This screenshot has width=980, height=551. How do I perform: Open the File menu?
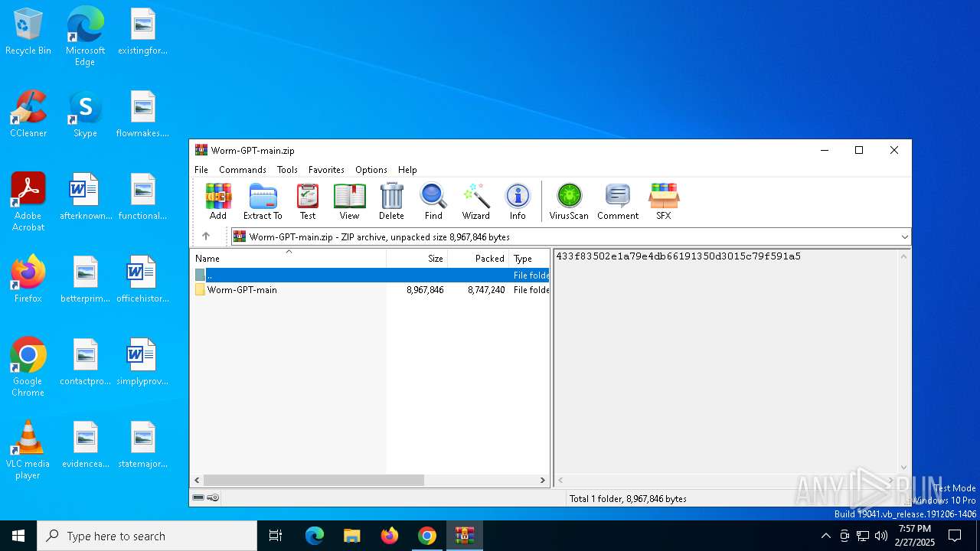point(201,170)
